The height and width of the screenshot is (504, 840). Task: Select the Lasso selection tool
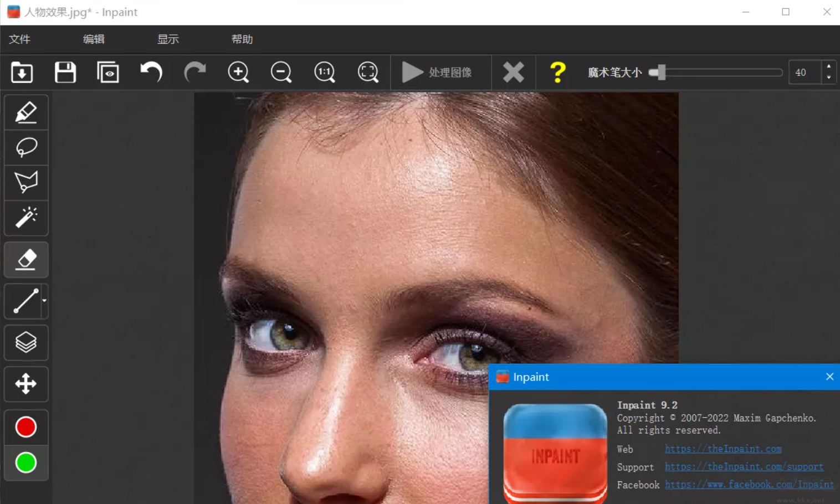click(26, 147)
